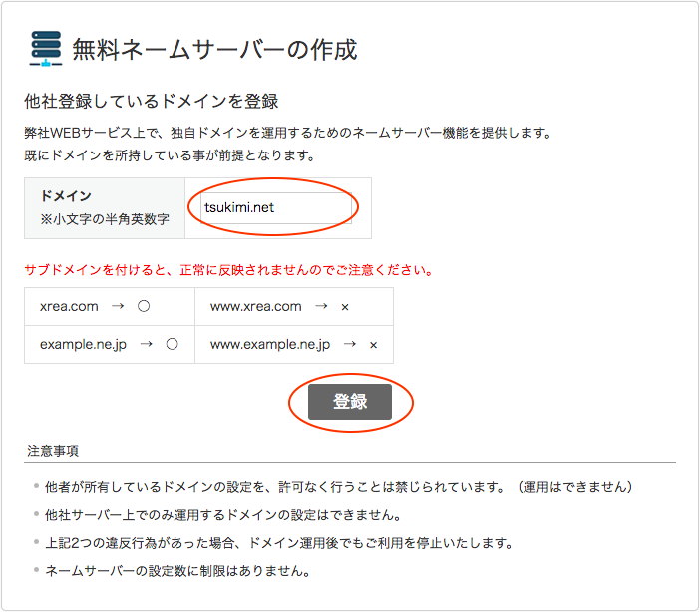Click the × mark next to www.xrea.com
This screenshot has height=612, width=700.
345,308
